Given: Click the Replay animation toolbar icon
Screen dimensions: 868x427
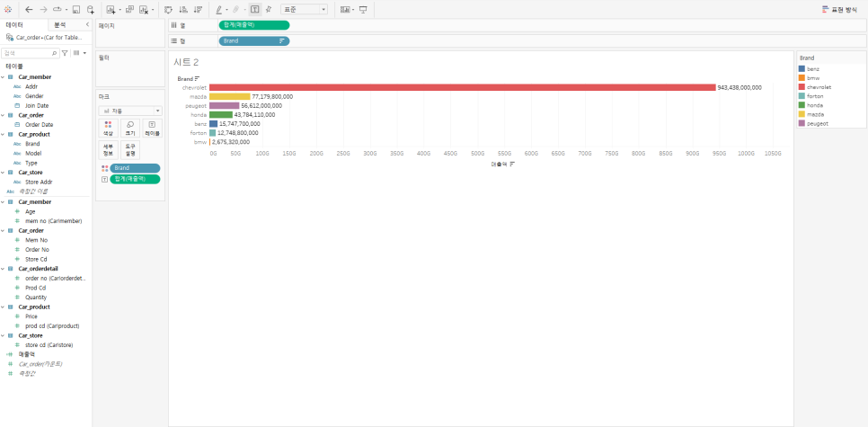Looking at the screenshot, I should (x=57, y=9).
